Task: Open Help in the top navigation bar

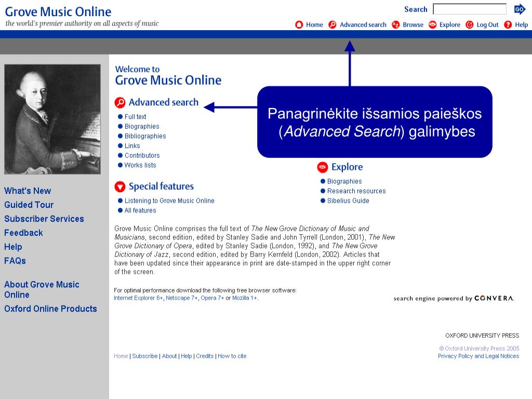Action: [521, 25]
